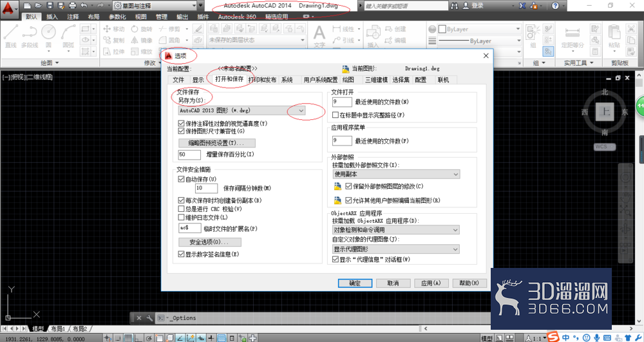Enable 总是进行 CRC 校验 checkbox
The height and width of the screenshot is (342, 644).
[181, 209]
